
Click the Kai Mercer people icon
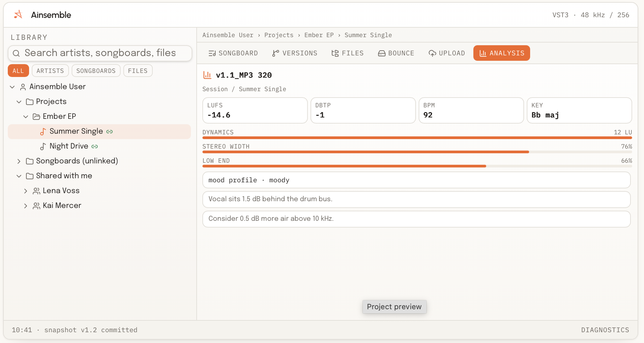36,206
